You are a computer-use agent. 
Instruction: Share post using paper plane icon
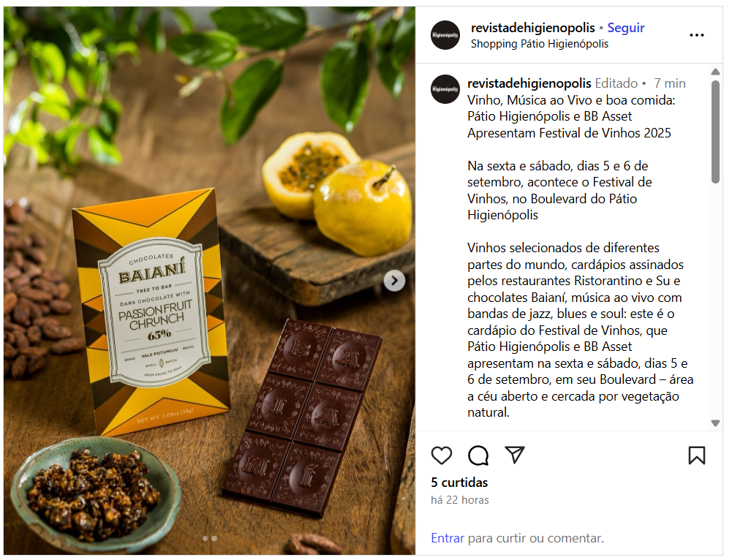[x=515, y=455]
